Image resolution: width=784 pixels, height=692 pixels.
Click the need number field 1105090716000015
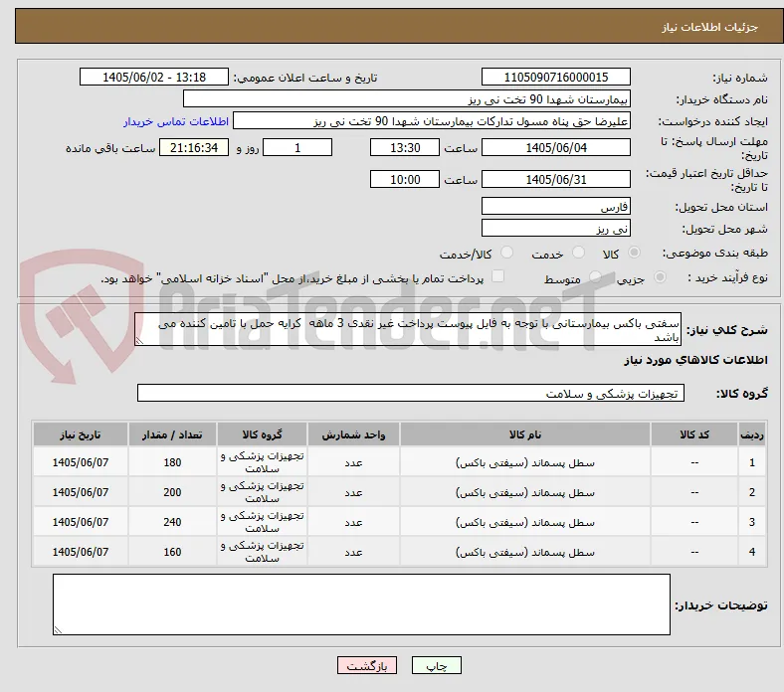556,77
